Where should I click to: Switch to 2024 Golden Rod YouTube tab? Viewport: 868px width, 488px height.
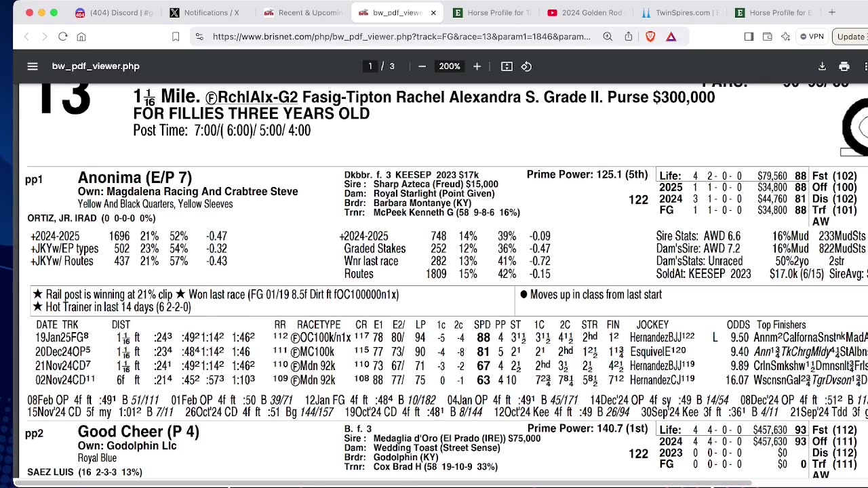point(586,12)
